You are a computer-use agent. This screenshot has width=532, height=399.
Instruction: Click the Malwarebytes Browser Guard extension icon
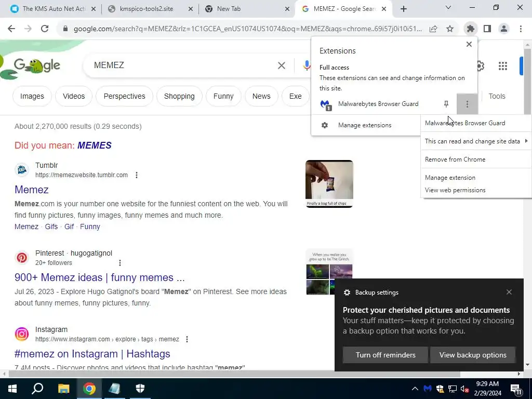pos(325,104)
